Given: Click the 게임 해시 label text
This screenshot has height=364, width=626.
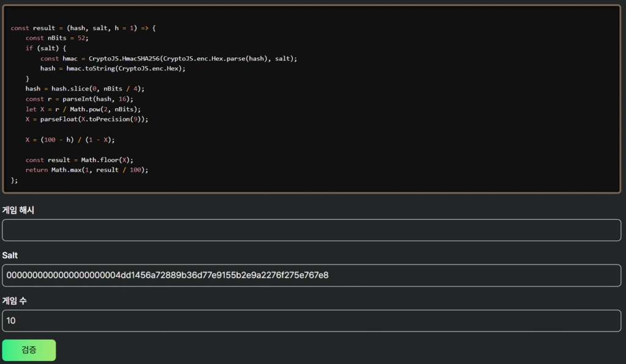Looking at the screenshot, I should [x=18, y=210].
